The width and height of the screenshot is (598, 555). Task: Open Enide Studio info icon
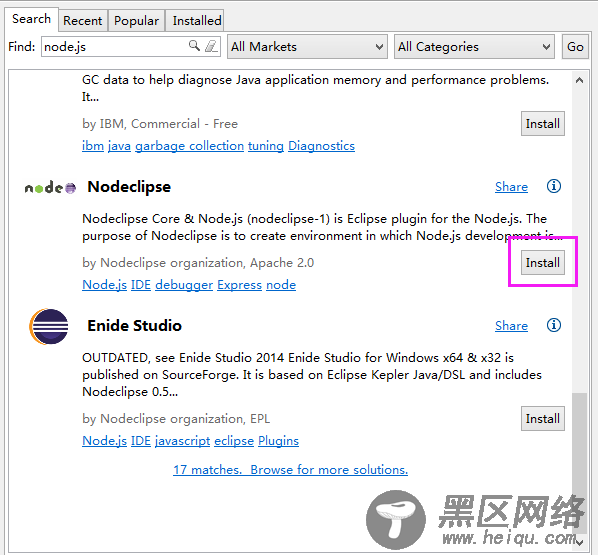(553, 325)
